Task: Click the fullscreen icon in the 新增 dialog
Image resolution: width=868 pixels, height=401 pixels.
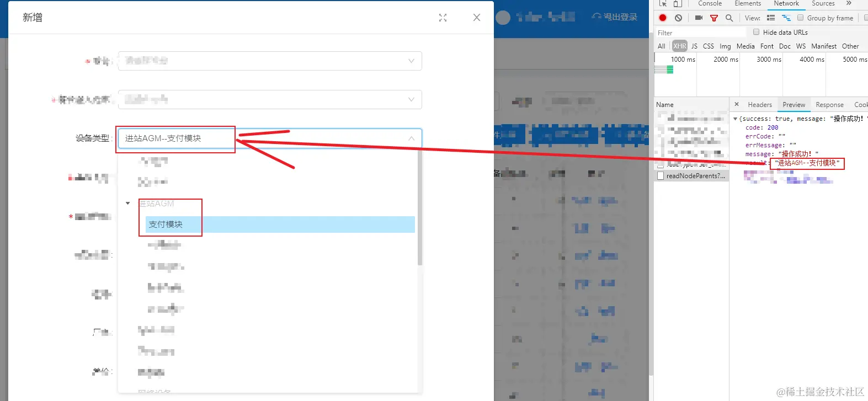Action: 443,18
